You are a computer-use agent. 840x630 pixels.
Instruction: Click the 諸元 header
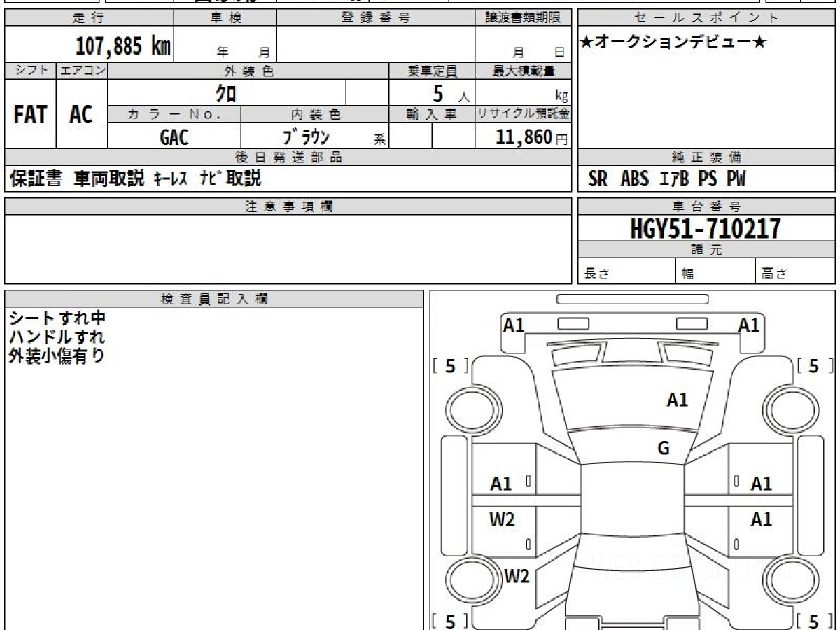point(706,250)
